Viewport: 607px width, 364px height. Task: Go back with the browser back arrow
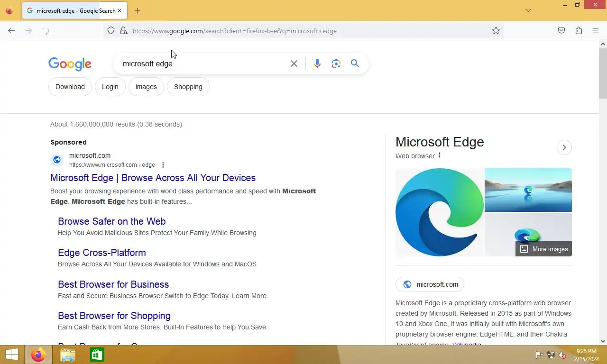click(11, 31)
